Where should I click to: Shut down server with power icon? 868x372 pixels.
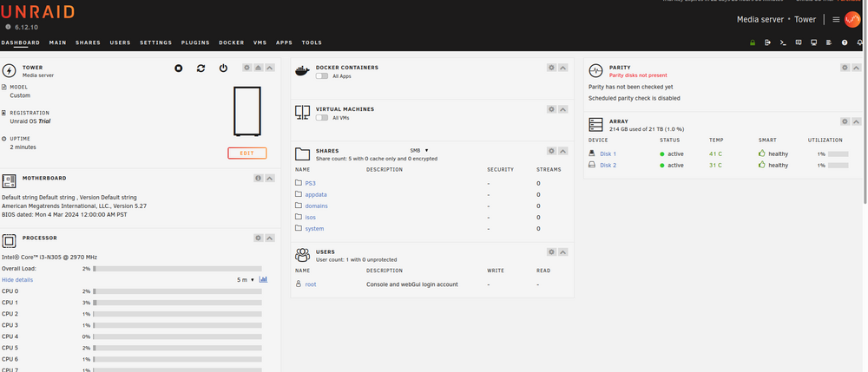(223, 68)
